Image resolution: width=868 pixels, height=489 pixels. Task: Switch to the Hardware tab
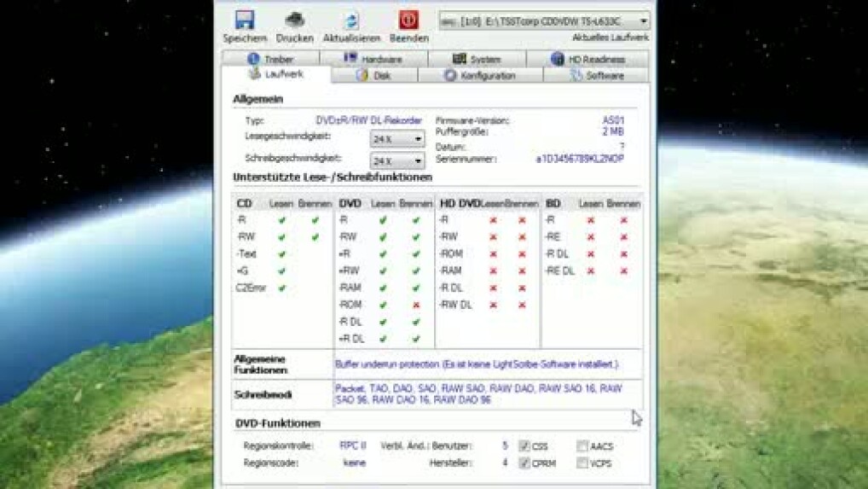point(373,59)
